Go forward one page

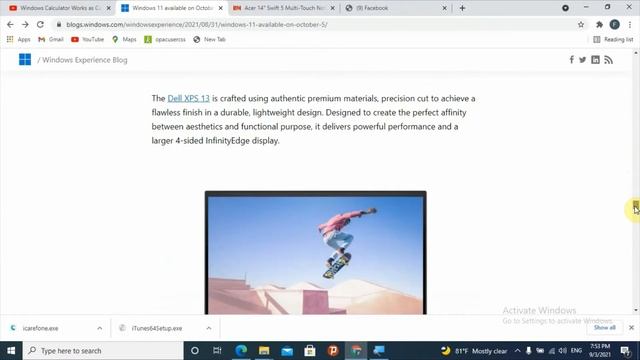(25, 24)
